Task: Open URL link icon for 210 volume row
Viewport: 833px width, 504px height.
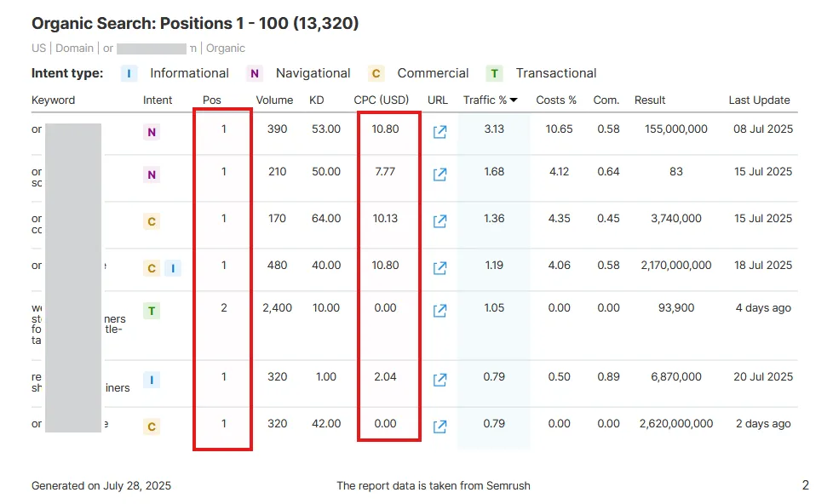Action: [x=439, y=175]
